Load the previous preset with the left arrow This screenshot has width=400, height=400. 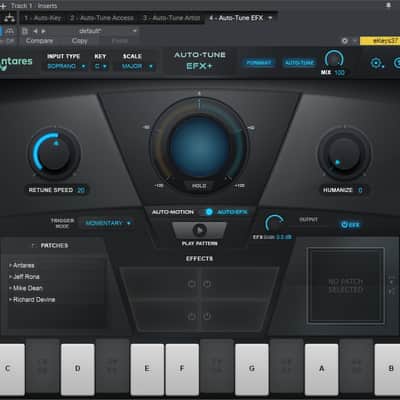point(35,31)
